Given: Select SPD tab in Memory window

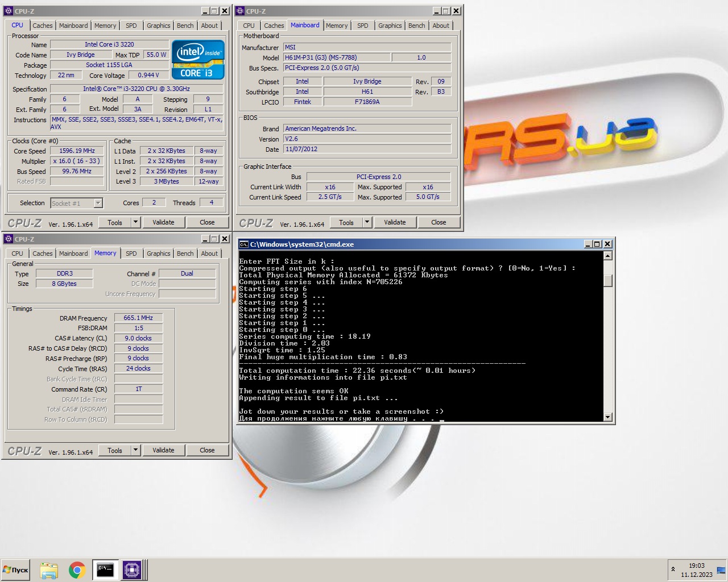Looking at the screenshot, I should pos(131,253).
